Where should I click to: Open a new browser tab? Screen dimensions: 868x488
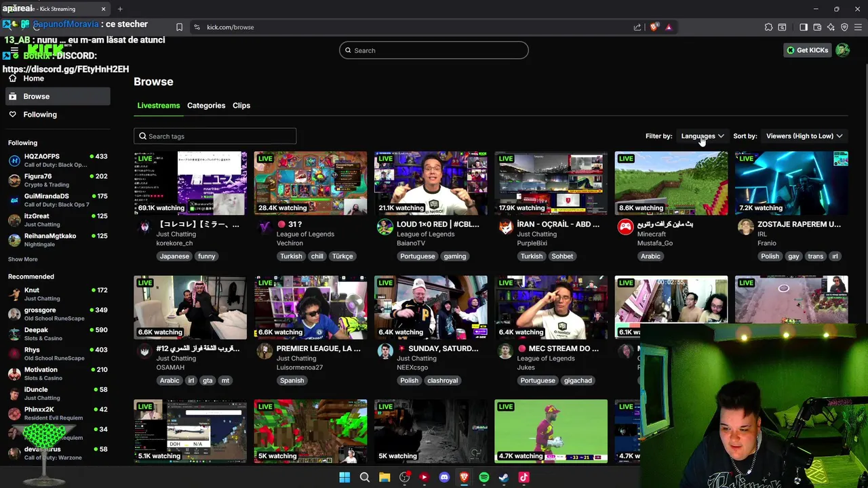tap(120, 9)
